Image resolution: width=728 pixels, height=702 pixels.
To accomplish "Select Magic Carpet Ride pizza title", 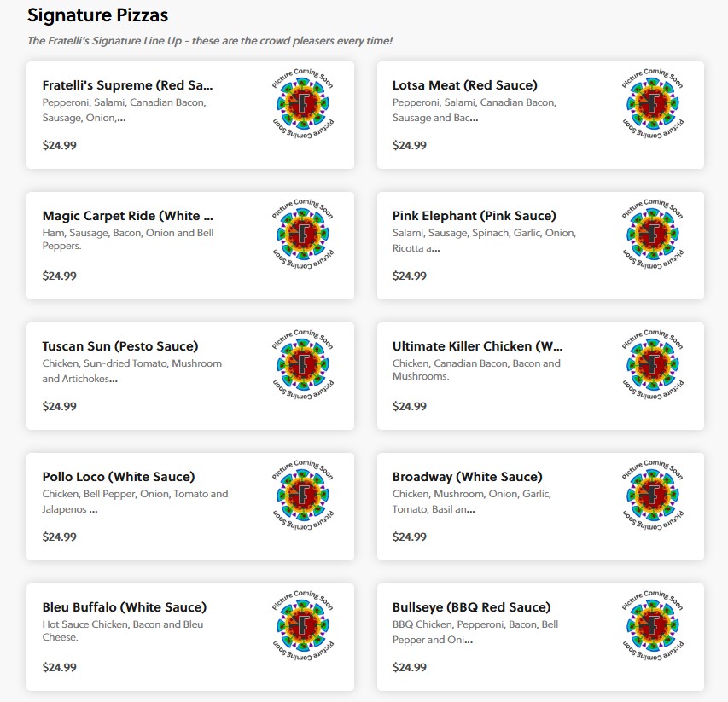I will (x=127, y=216).
